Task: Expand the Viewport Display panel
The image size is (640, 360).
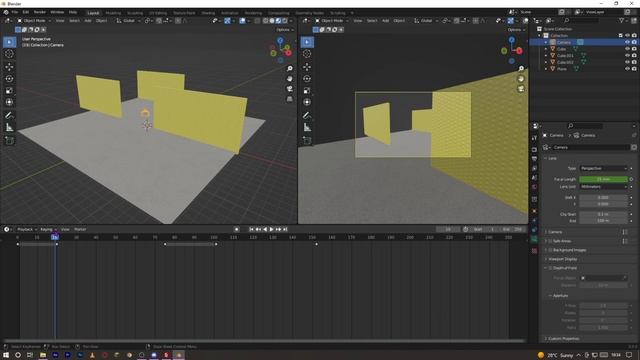Action: [562, 259]
